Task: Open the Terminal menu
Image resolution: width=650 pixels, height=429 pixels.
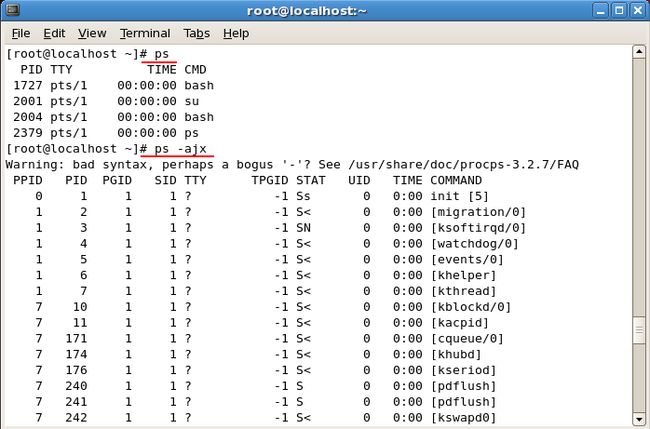Action: coord(145,33)
